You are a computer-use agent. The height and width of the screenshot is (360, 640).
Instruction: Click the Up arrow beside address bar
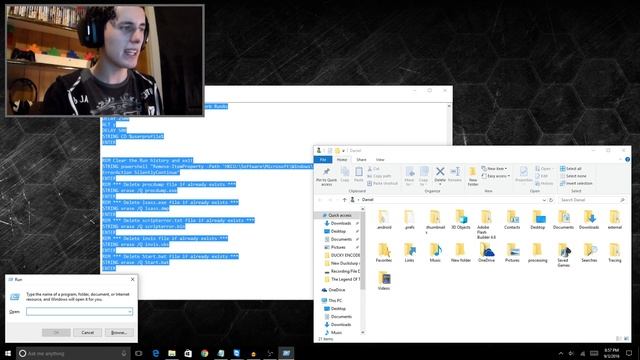(344, 200)
